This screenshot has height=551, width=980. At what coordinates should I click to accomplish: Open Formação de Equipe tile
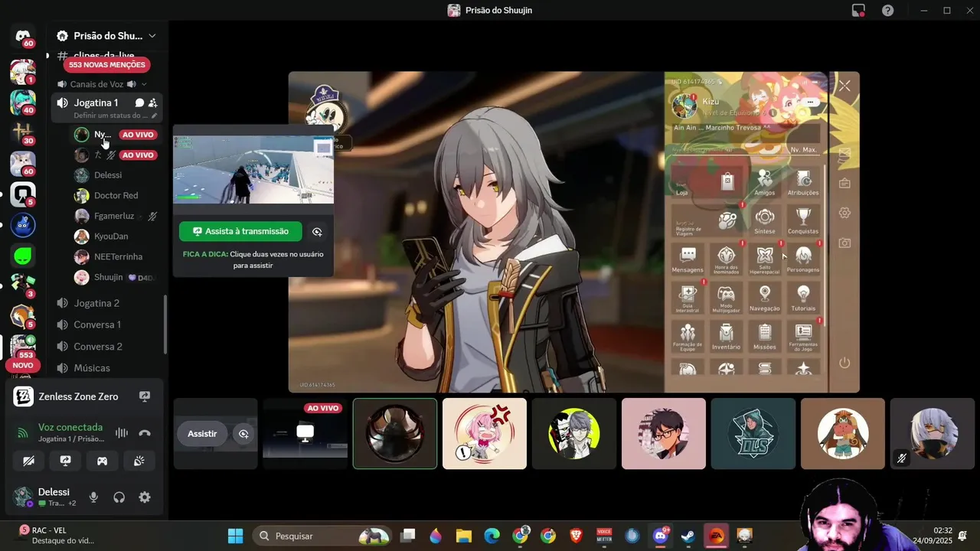pyautogui.click(x=688, y=337)
